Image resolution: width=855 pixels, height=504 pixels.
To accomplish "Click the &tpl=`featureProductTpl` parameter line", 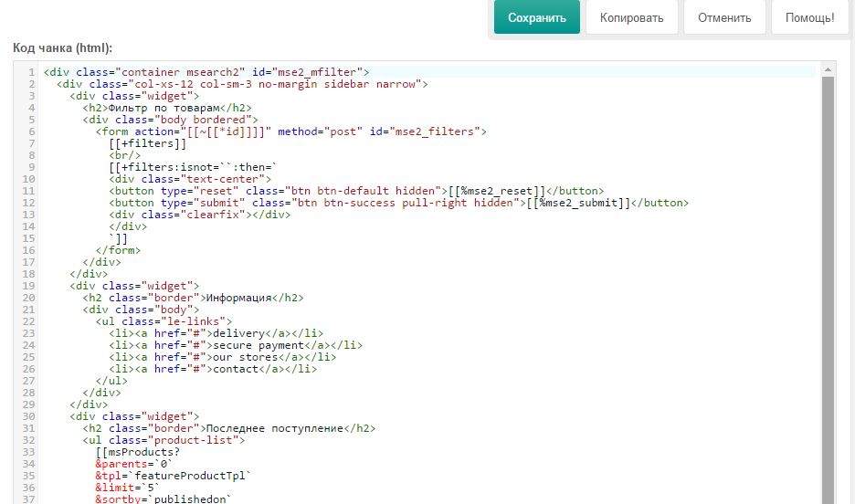I will coord(174,476).
